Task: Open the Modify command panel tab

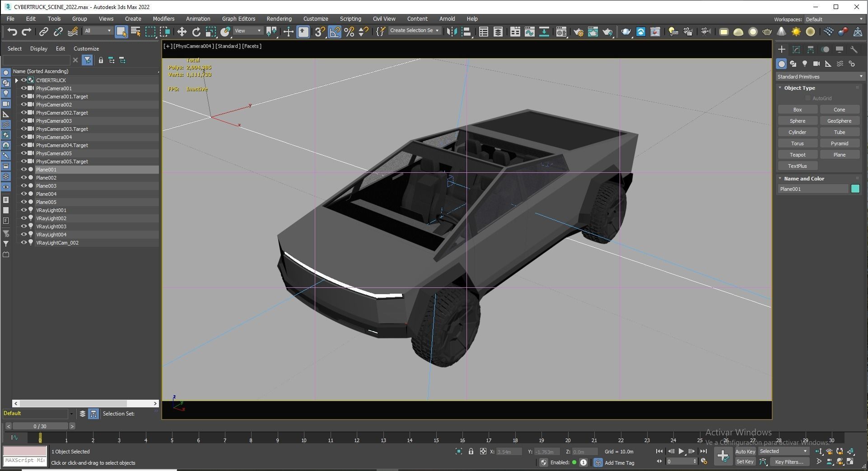Action: [796, 50]
